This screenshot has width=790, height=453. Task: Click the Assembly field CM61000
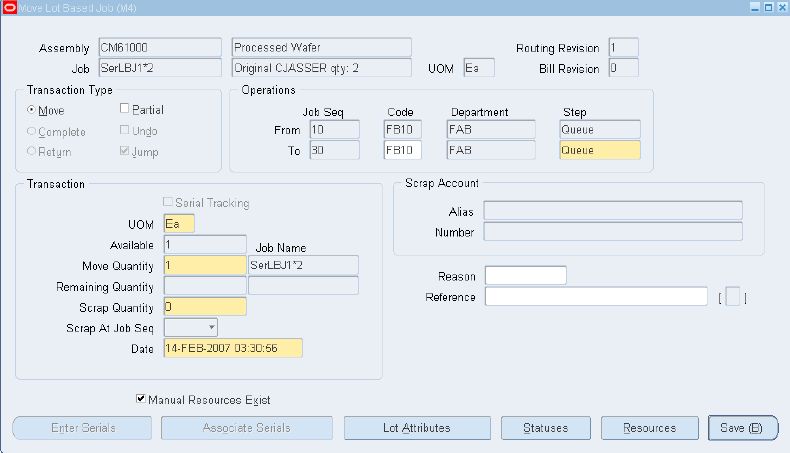[x=160, y=47]
